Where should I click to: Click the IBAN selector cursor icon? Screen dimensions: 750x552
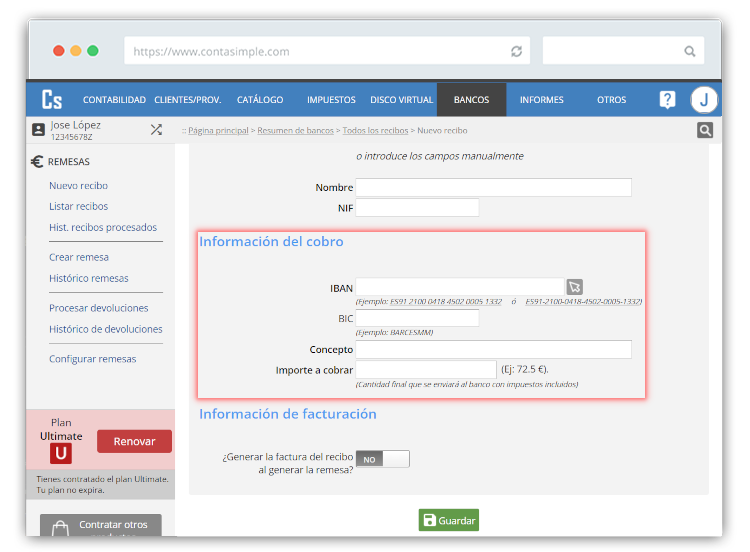point(574,287)
